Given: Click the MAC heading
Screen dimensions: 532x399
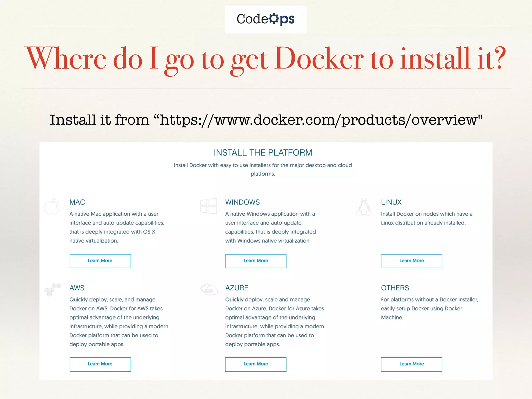Looking at the screenshot, I should point(77,202).
